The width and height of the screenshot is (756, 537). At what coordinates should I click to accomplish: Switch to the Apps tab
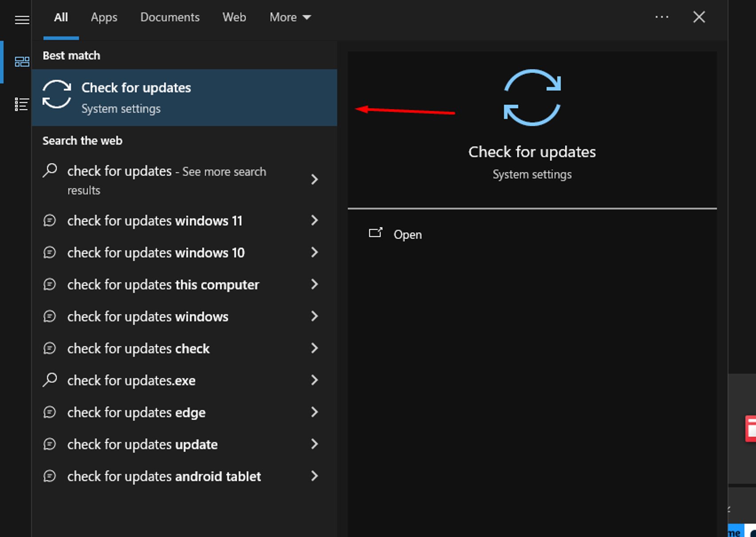[x=104, y=17]
